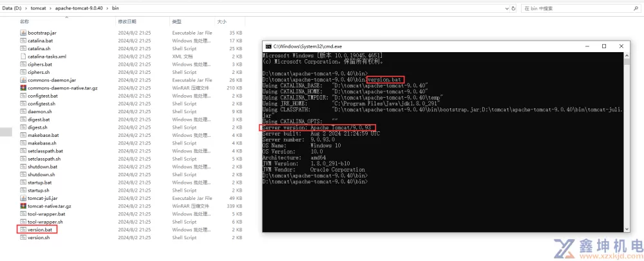Sort files by the 类型 column header
This screenshot has width=644, height=261.
(176, 21)
